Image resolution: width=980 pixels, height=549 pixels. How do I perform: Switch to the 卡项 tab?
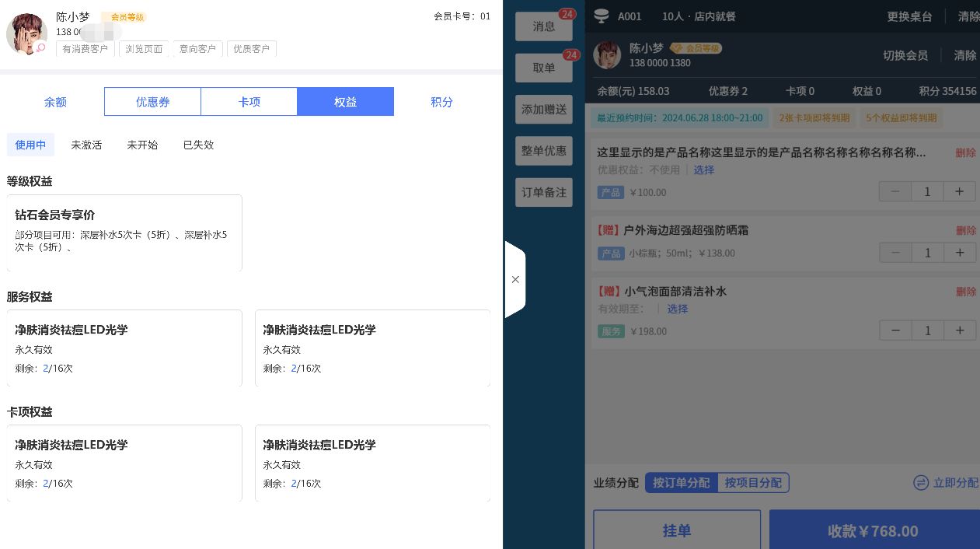click(249, 102)
